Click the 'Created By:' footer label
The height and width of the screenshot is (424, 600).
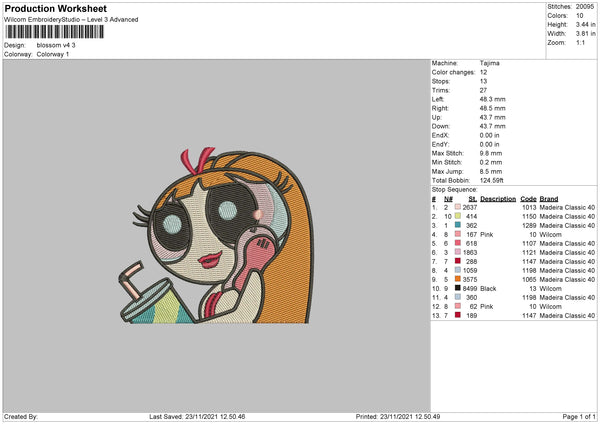pyautogui.click(x=21, y=416)
